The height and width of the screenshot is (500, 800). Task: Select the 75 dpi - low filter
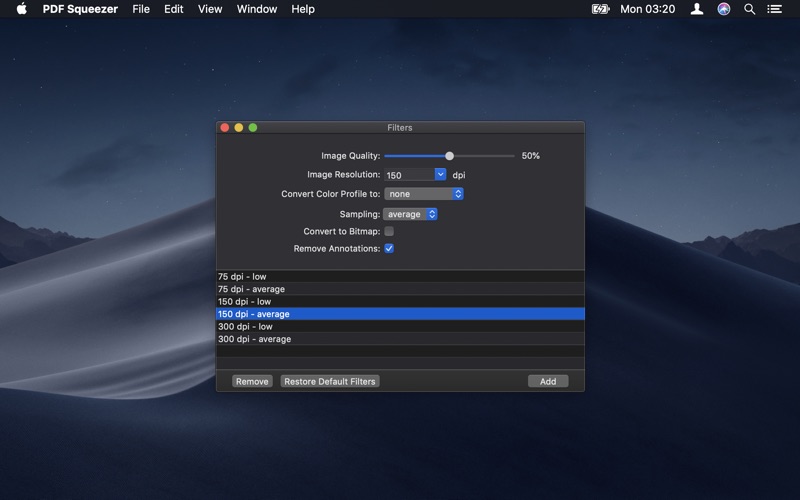(x=401, y=277)
